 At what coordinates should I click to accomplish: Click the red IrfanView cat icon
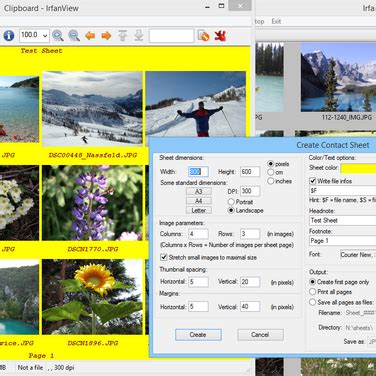point(220,35)
